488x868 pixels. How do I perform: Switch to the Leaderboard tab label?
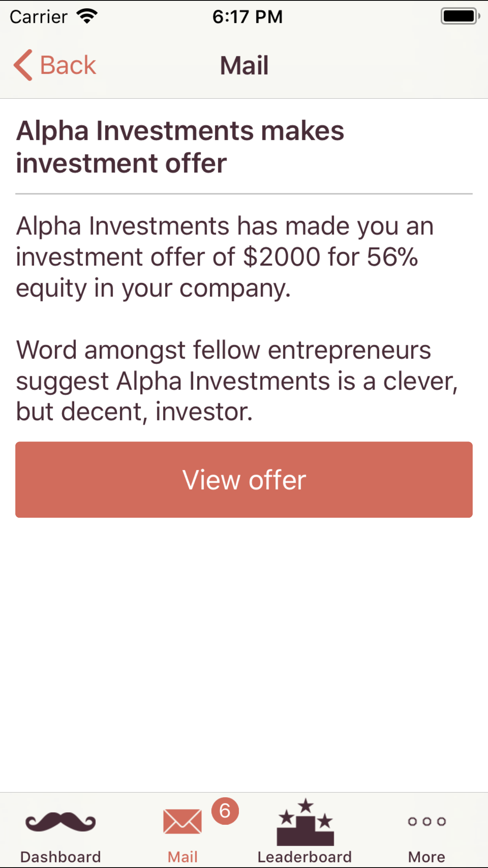click(x=305, y=857)
